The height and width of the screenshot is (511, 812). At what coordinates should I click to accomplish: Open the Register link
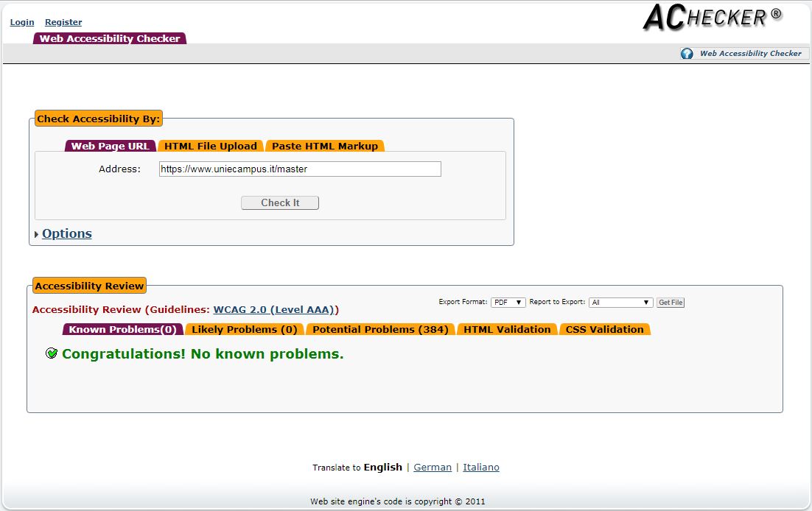point(63,22)
